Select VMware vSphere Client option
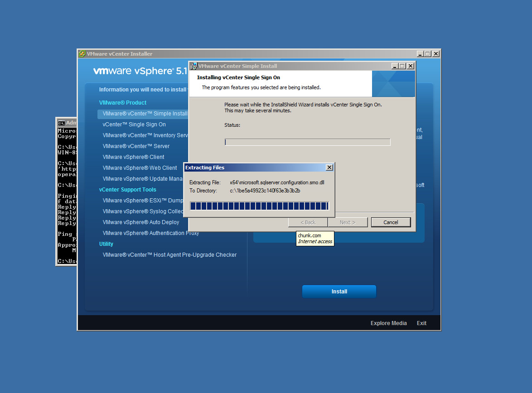The height and width of the screenshot is (393, 532). click(x=133, y=157)
